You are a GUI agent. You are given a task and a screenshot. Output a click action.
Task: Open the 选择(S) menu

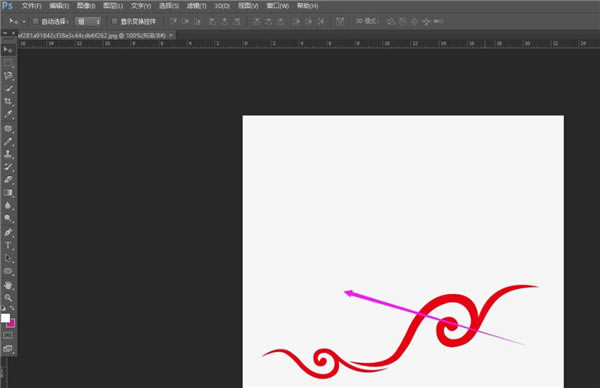pos(169,6)
